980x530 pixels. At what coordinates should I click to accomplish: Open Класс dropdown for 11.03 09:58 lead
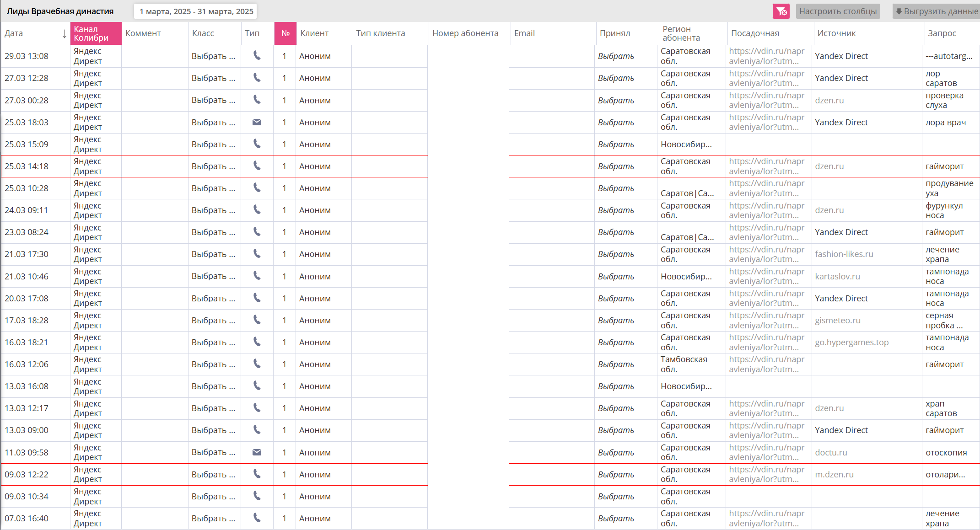coord(213,452)
